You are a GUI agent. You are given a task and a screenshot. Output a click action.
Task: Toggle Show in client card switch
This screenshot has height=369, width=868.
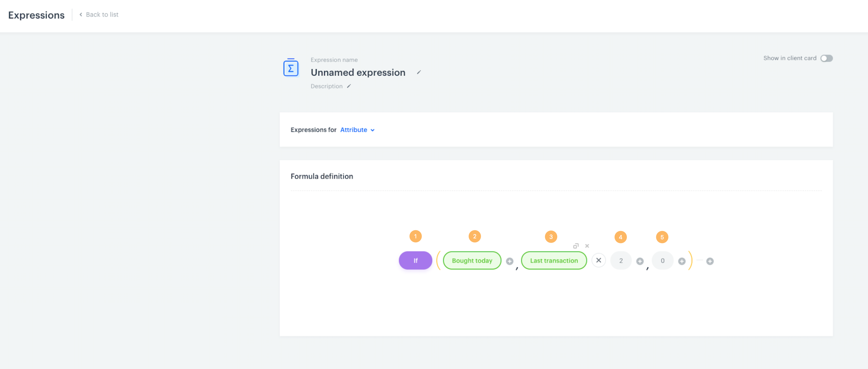point(826,58)
